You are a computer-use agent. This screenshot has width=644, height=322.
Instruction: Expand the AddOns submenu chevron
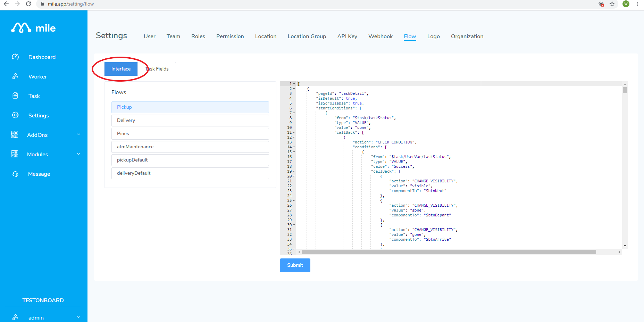(x=78, y=134)
